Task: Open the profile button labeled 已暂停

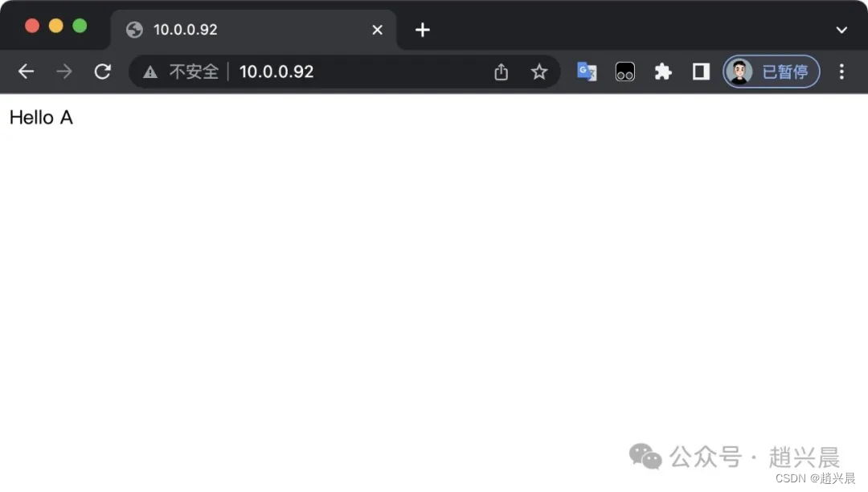Action: (x=771, y=72)
